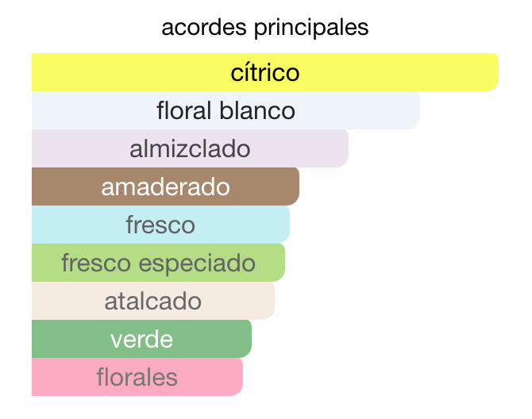Viewport: 532px width, 419px height.
Task: Click the almizclado accord bar
Action: tap(190, 148)
